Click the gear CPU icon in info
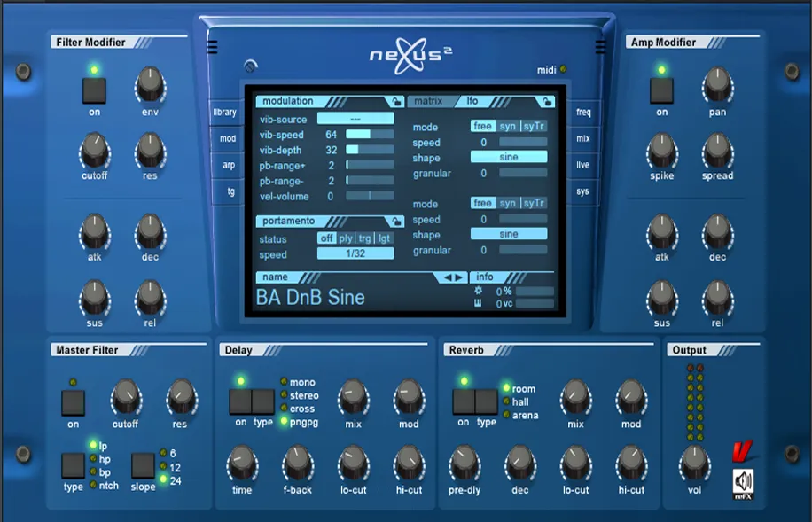Viewport: 812px width, 522px height. (x=478, y=291)
